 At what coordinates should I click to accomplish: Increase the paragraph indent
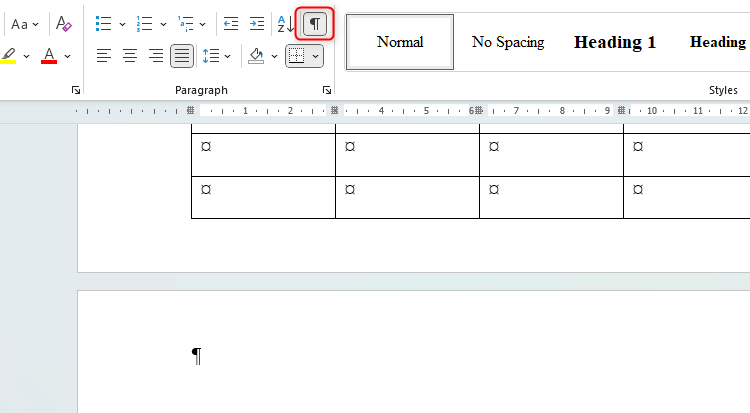point(257,23)
